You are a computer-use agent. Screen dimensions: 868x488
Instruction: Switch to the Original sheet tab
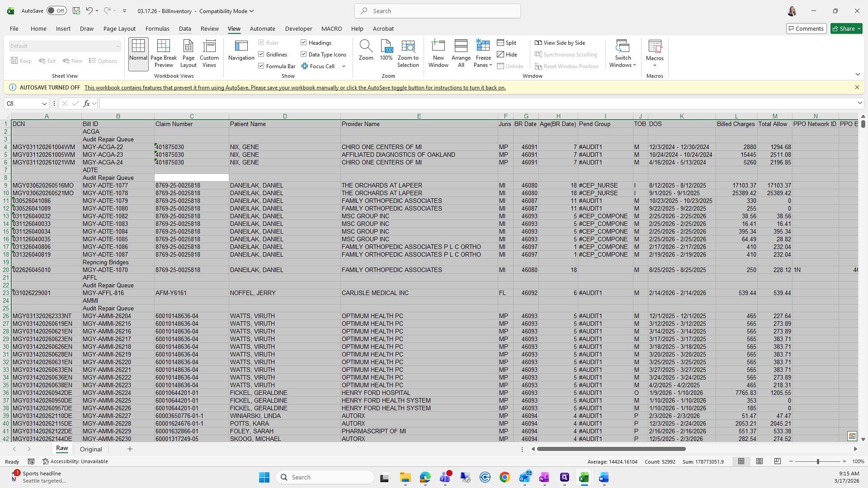(x=91, y=449)
